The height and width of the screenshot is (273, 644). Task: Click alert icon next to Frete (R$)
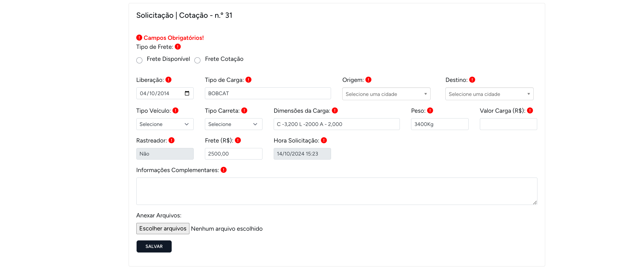(x=238, y=140)
